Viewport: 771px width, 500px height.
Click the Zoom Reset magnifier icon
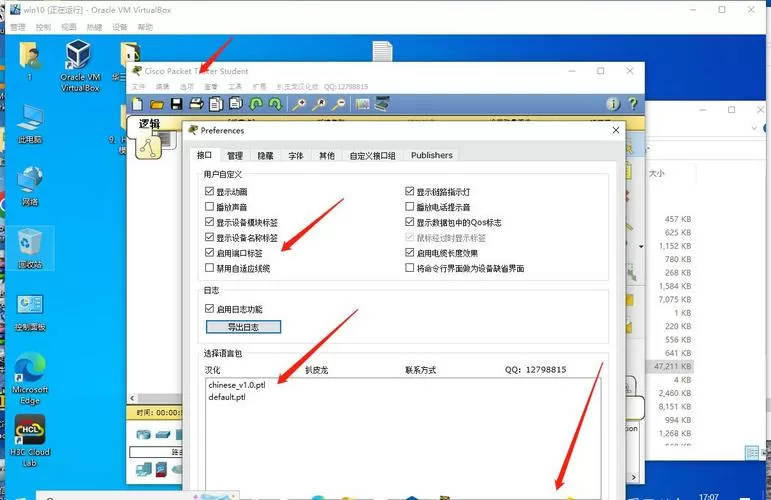pyautogui.click(x=319, y=104)
